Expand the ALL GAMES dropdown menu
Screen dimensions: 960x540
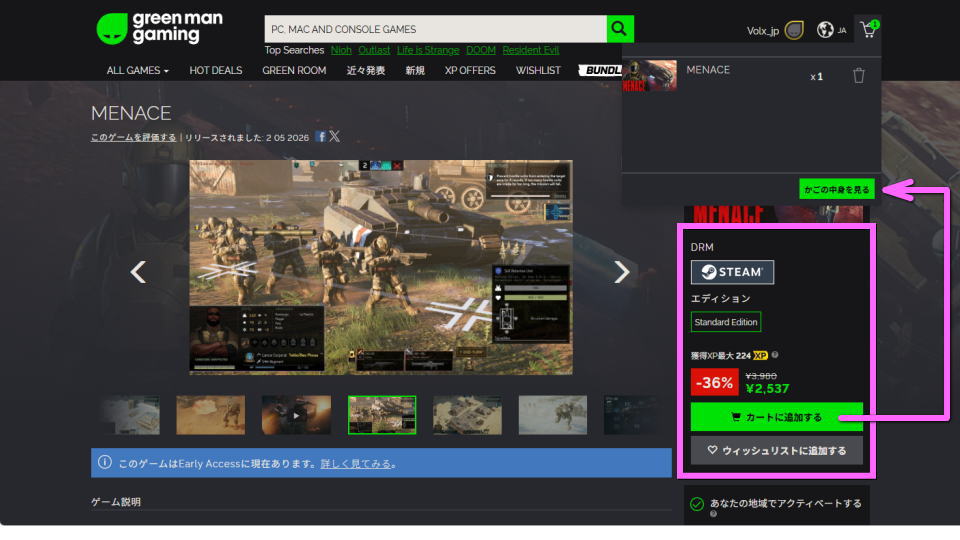[137, 71]
